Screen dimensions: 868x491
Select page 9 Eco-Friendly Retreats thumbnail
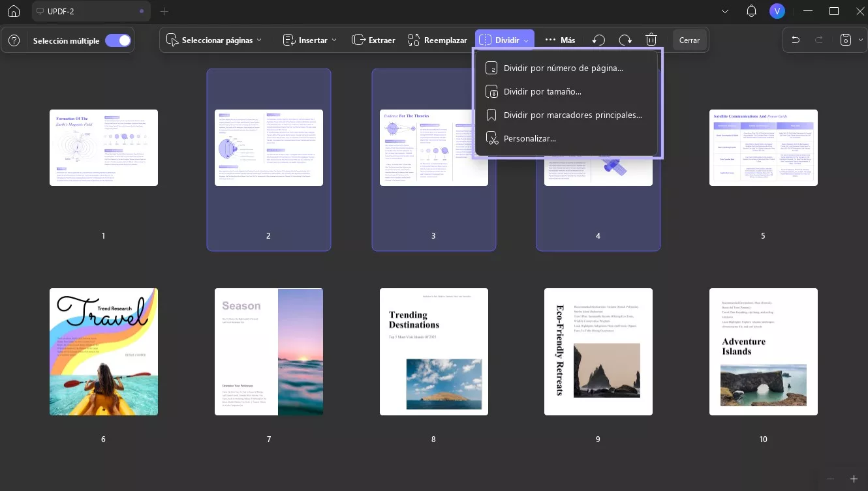(598, 351)
